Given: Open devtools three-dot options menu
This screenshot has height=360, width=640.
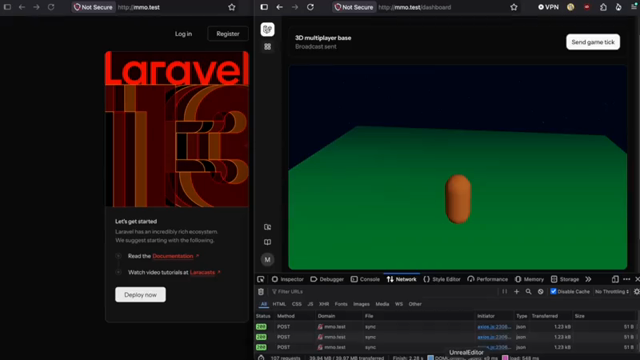Looking at the screenshot, I should tap(627, 279).
